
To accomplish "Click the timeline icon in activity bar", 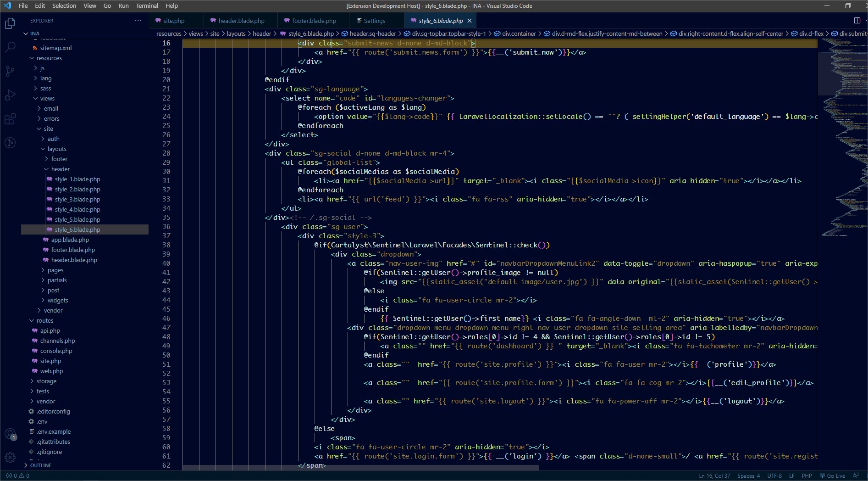I will pos(10,143).
